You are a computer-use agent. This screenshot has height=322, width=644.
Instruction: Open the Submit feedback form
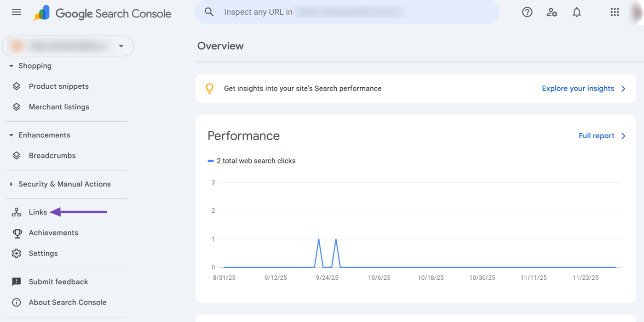[x=58, y=281]
